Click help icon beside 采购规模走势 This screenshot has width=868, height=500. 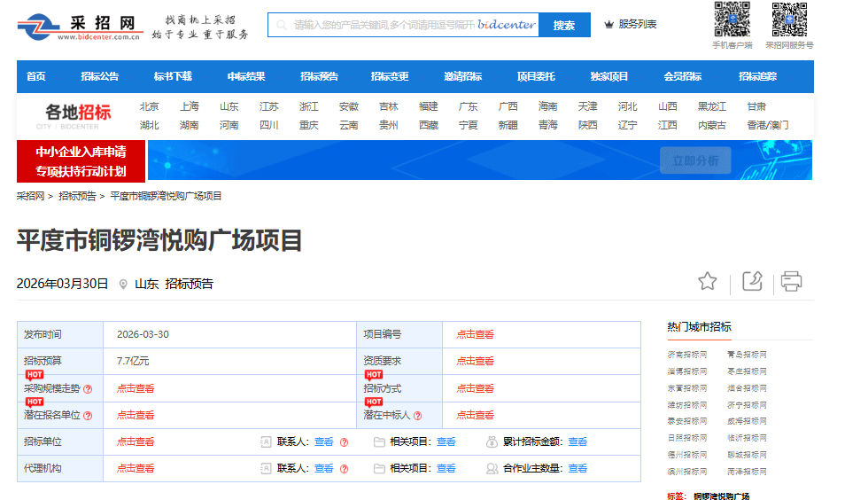(88, 389)
